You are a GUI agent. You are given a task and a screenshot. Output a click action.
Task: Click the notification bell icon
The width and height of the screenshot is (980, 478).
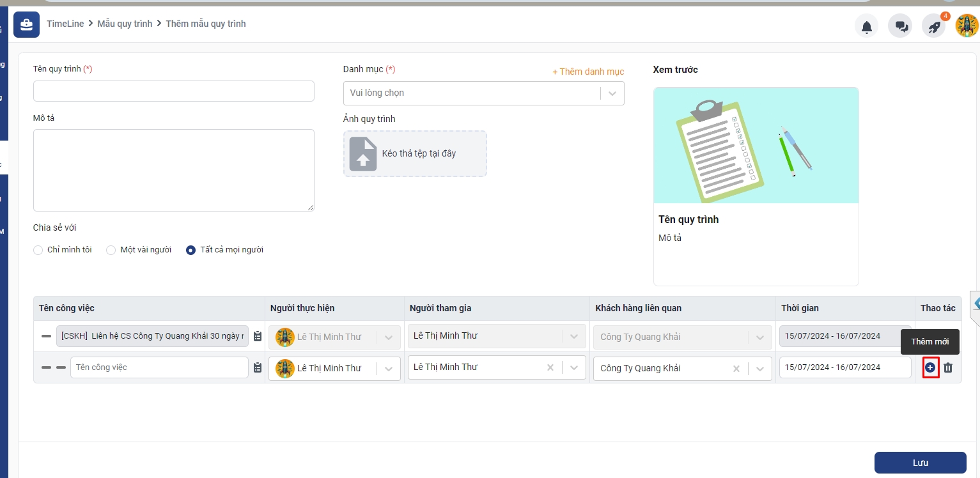(x=866, y=26)
